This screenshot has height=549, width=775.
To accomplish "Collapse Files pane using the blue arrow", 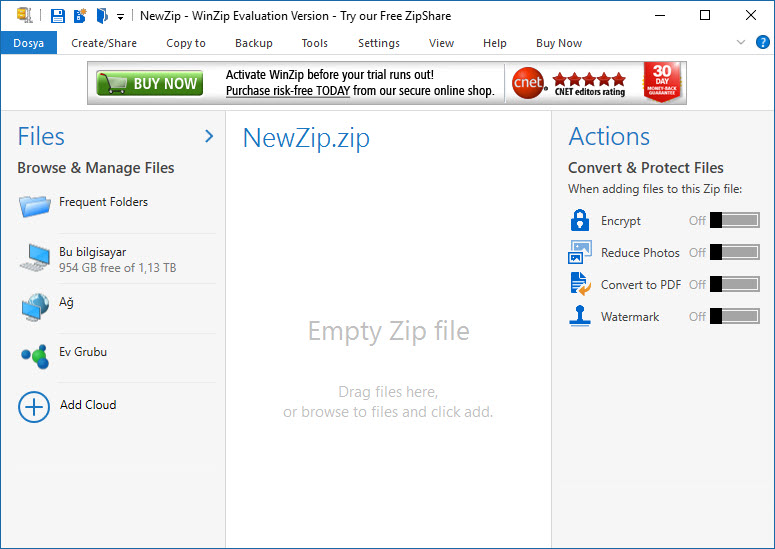I will click(209, 136).
